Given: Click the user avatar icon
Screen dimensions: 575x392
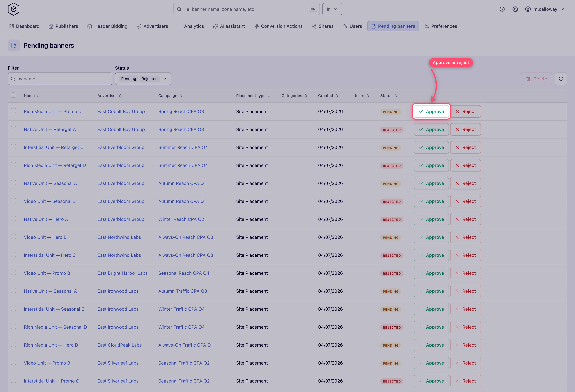Looking at the screenshot, I should pyautogui.click(x=528, y=9).
